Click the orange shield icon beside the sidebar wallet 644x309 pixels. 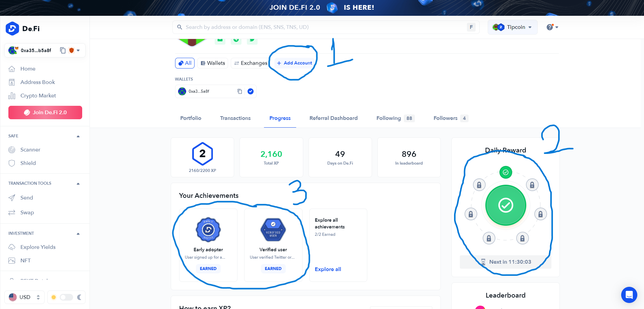tap(71, 50)
